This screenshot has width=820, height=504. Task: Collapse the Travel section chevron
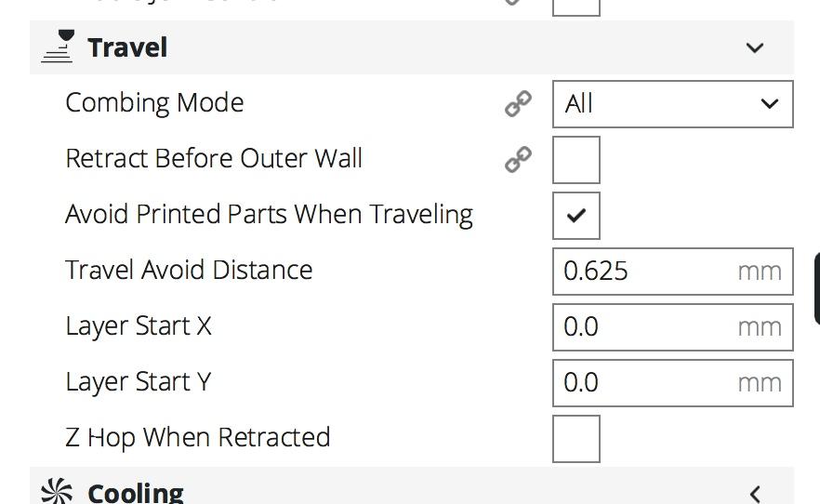(x=755, y=48)
